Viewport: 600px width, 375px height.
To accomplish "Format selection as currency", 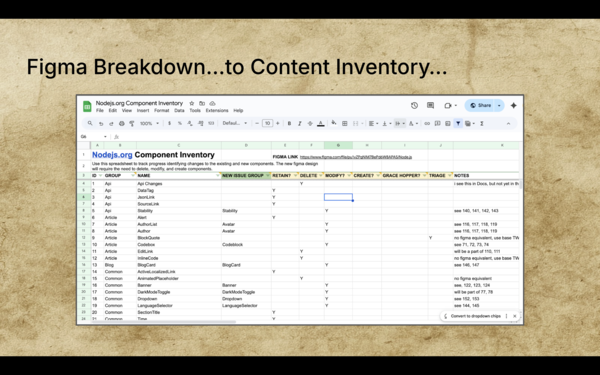I will tap(170, 124).
